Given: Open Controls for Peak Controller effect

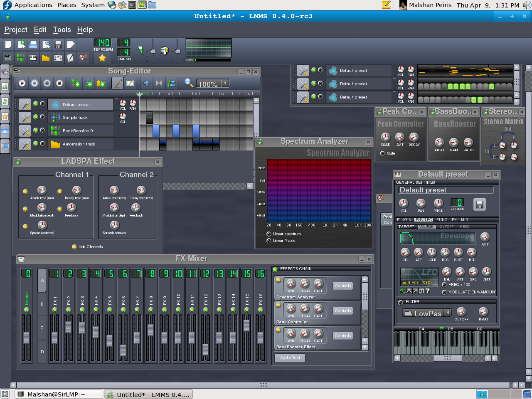Looking at the screenshot, I should pyautogui.click(x=343, y=311).
